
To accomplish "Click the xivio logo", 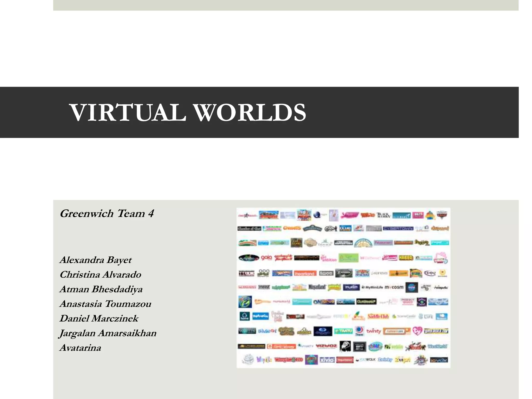I will tap(327, 360).
